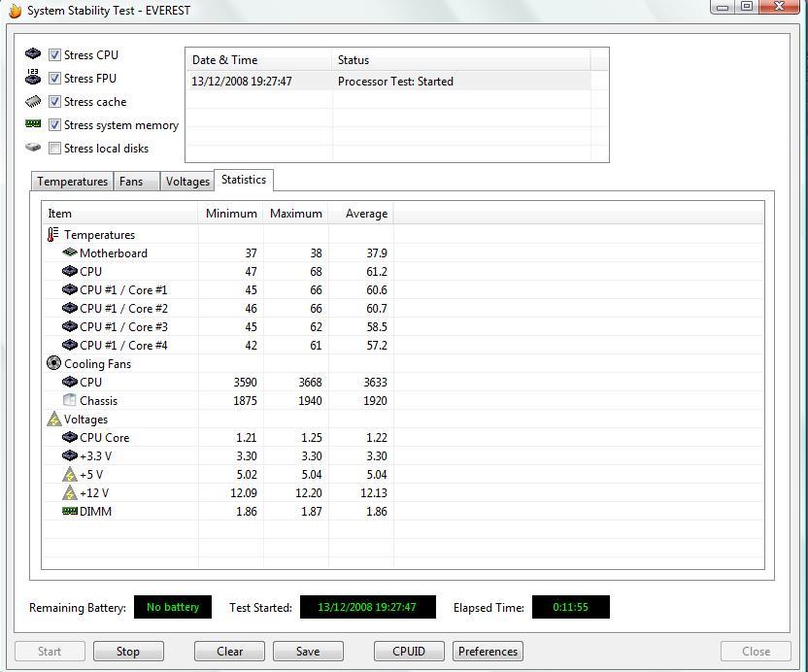The height and width of the screenshot is (672, 808).
Task: Click the Clear button
Action: coord(229,652)
